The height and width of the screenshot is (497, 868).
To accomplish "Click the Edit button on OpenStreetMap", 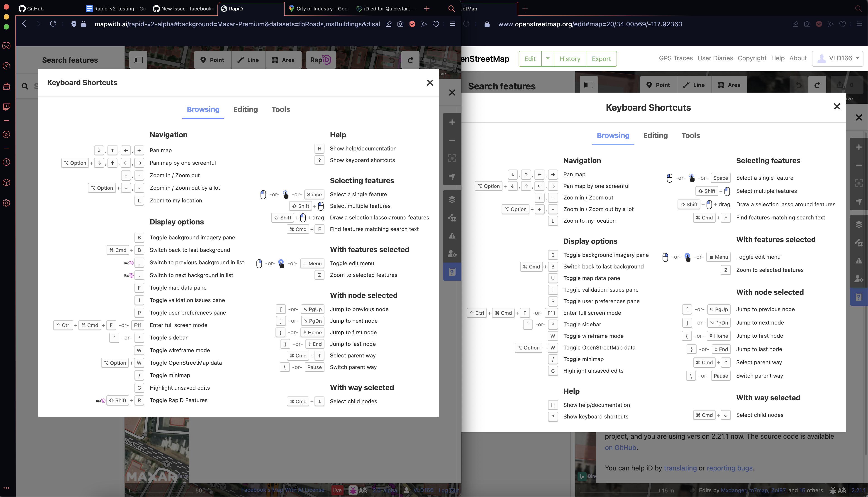I will click(x=530, y=59).
